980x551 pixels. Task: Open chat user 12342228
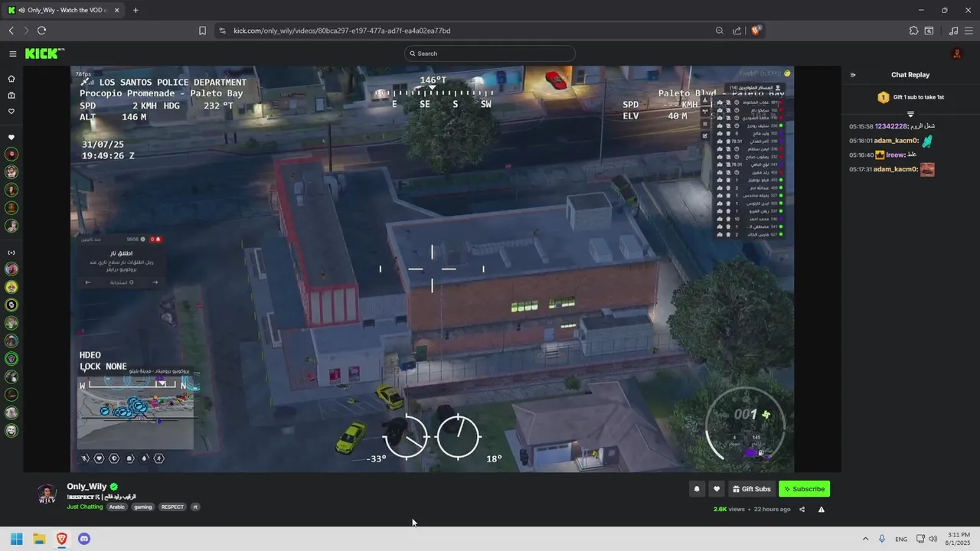891,126
